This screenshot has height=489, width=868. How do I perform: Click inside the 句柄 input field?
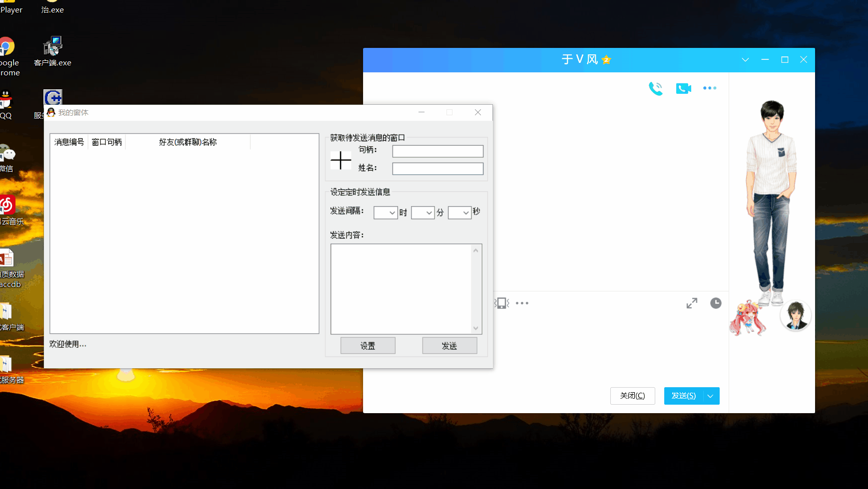tap(437, 151)
